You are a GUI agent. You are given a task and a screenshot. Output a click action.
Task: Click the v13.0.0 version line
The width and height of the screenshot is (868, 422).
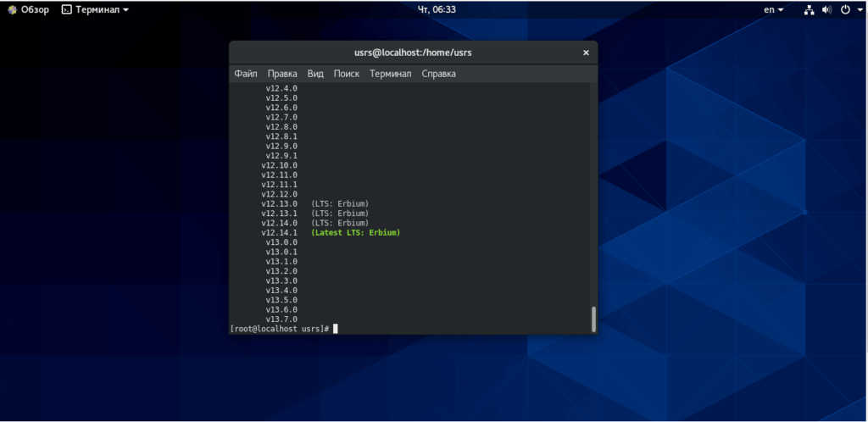[x=281, y=242]
